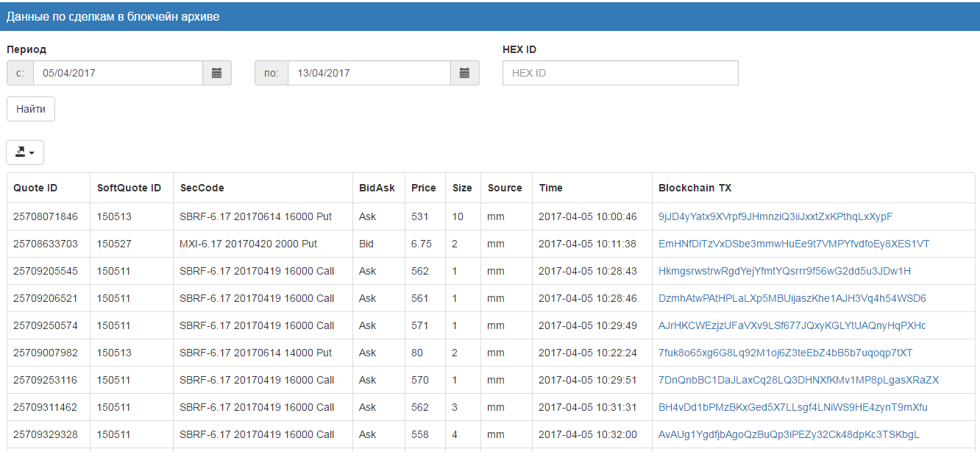Open blockchain TX link starting with EmHNfDiTzVxD
This screenshot has height=452, width=980.
click(794, 244)
